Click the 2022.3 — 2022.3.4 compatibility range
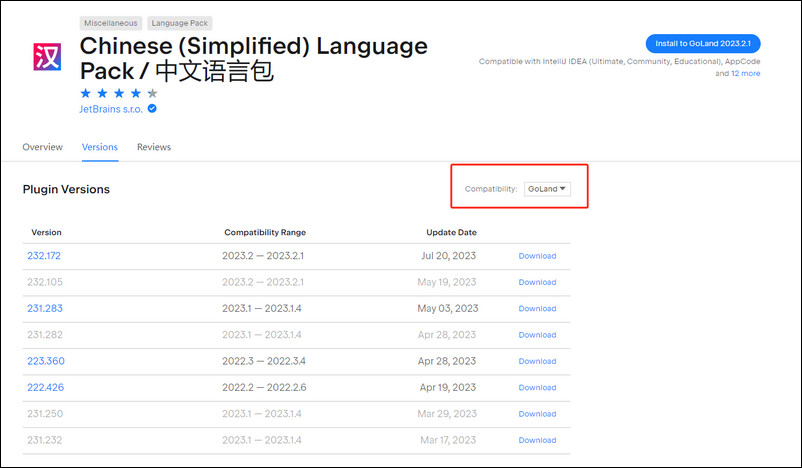802x468 pixels. point(264,361)
